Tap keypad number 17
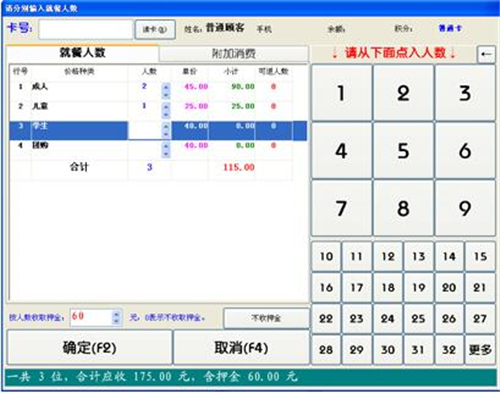Viewport: 500px width, 393px height. point(357,287)
